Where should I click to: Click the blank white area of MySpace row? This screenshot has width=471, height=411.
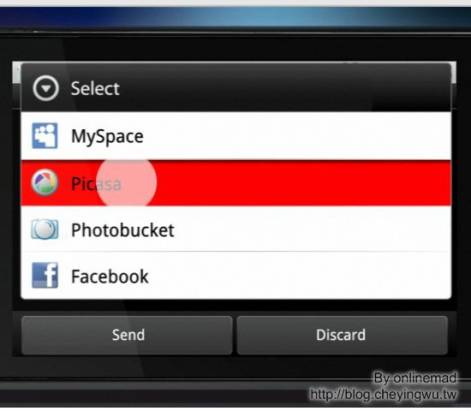(x=297, y=136)
